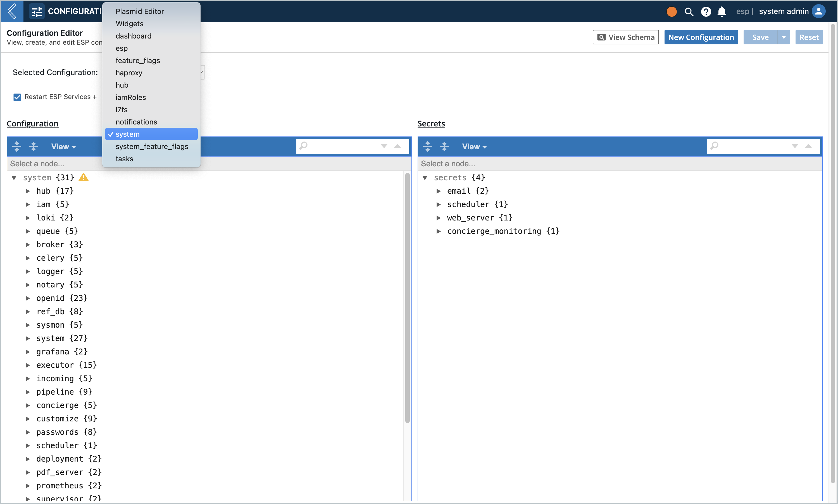Expand the ref_db {8} node
838x504 pixels.
28,311
